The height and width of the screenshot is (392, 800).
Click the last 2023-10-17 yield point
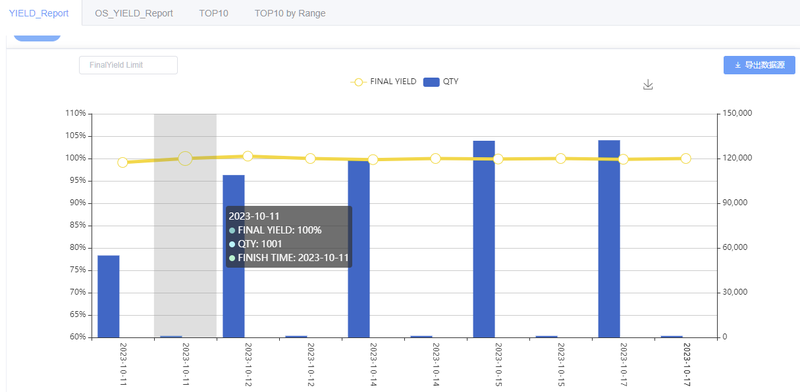coord(686,159)
